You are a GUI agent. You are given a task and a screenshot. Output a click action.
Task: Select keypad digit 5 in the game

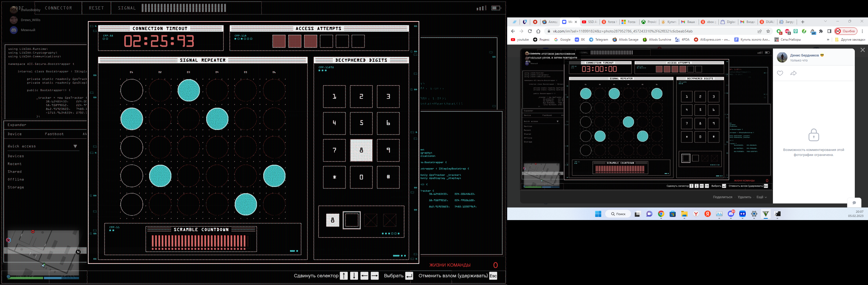(361, 123)
